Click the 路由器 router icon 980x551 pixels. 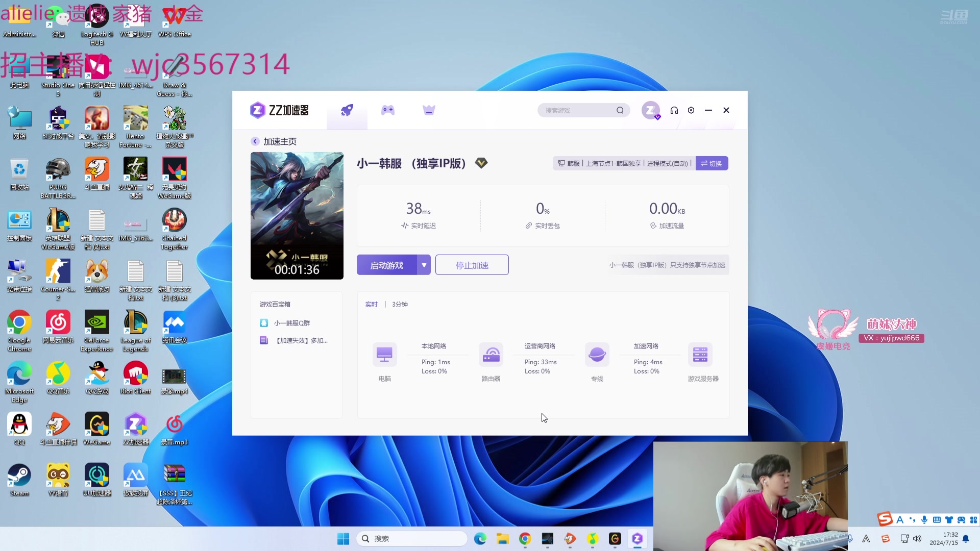point(491,355)
